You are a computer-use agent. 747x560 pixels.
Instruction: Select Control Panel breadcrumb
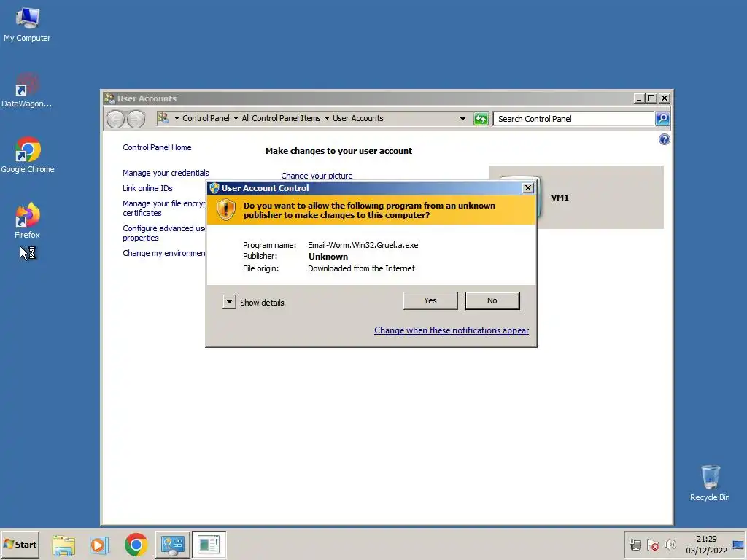[206, 119]
